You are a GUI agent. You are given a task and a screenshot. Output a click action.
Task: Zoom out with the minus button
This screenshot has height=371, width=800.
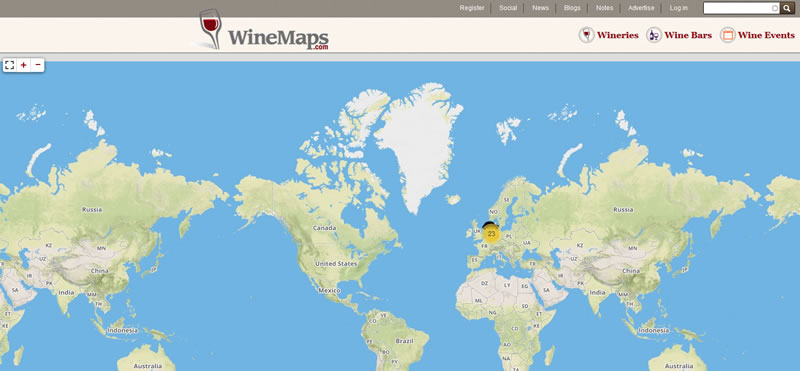click(x=38, y=65)
